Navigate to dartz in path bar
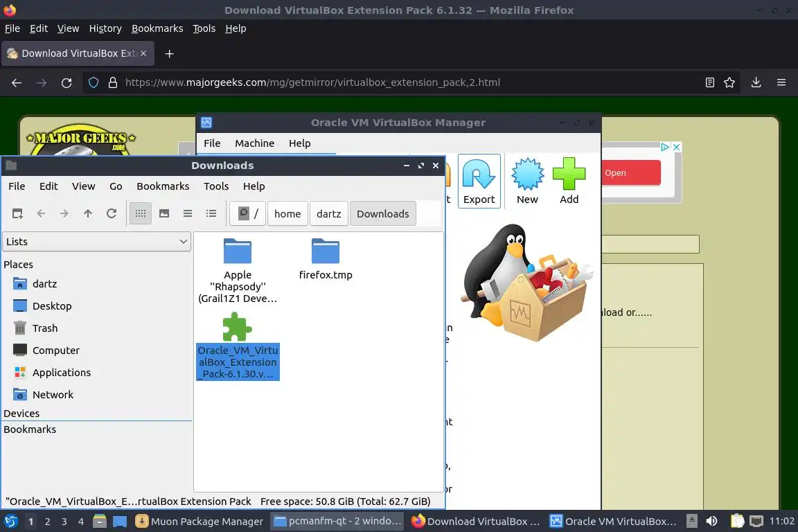Image resolution: width=798 pixels, height=532 pixels. 329,214
